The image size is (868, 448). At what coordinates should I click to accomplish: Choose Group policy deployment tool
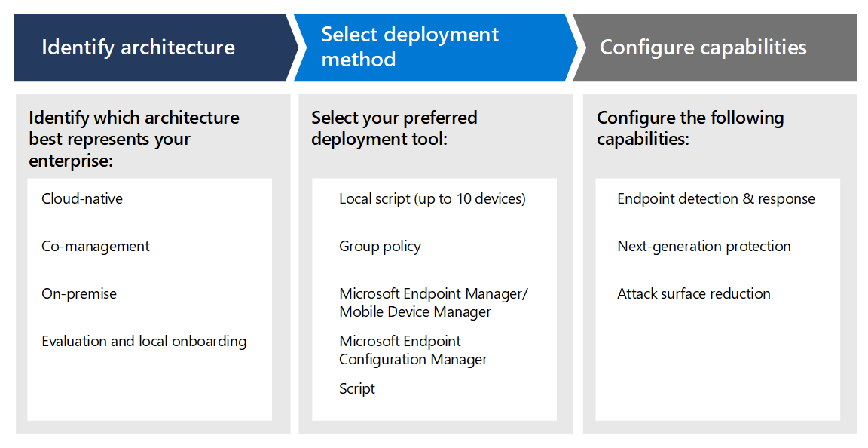380,247
